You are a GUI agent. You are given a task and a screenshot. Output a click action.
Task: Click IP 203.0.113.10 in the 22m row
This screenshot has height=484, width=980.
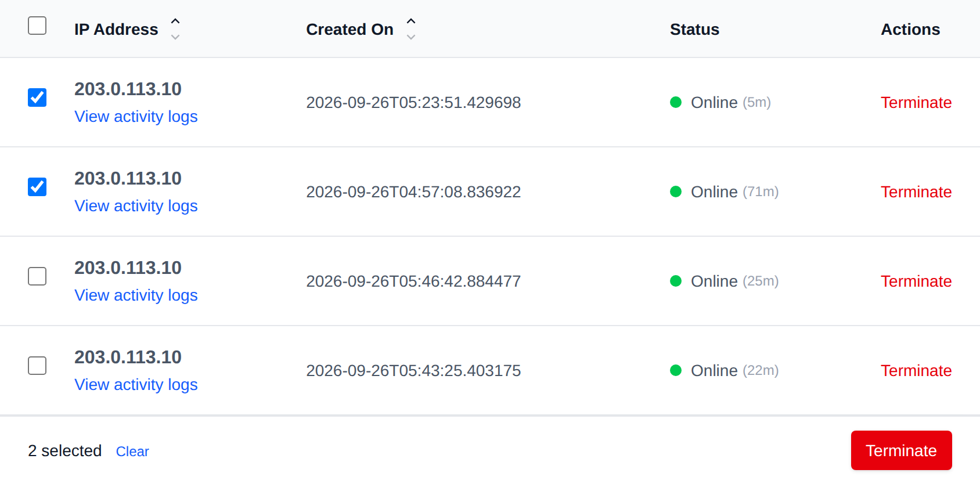128,357
